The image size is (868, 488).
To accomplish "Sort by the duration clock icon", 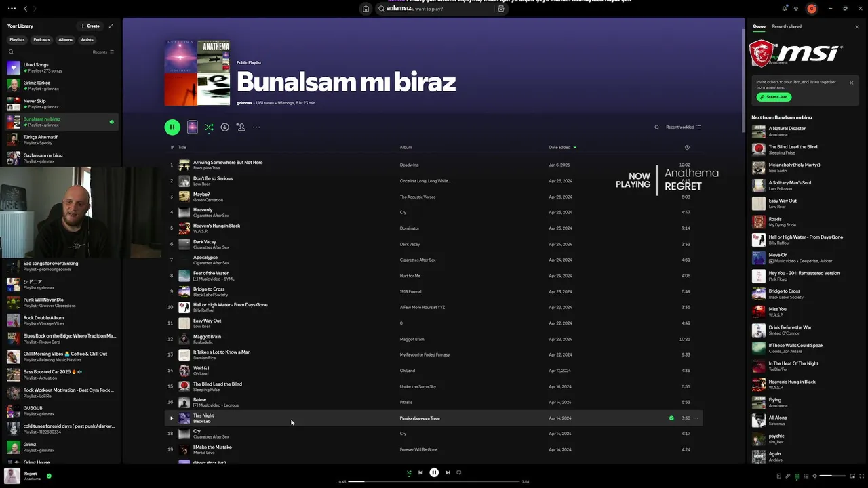I will (687, 147).
